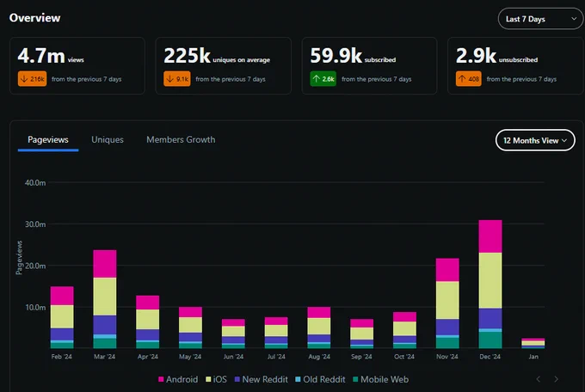585x392 pixels.
Task: Click the Apr '24 iOS bar segment
Action: tap(148, 319)
